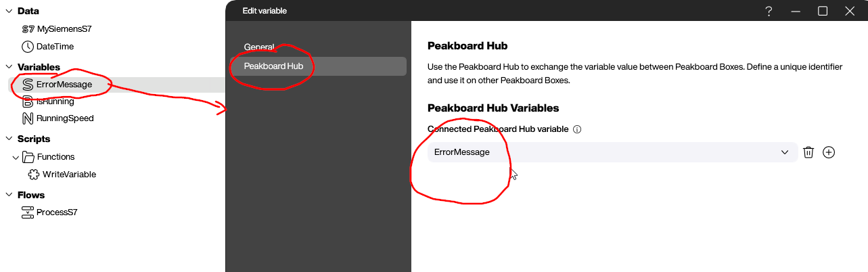Viewport: 868px width, 272px height.
Task: Collapse the Scripts section
Action: [x=9, y=139]
